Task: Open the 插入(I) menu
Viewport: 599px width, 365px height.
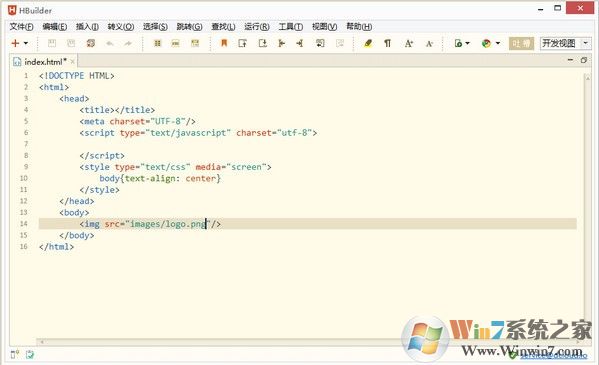Action: [x=87, y=26]
